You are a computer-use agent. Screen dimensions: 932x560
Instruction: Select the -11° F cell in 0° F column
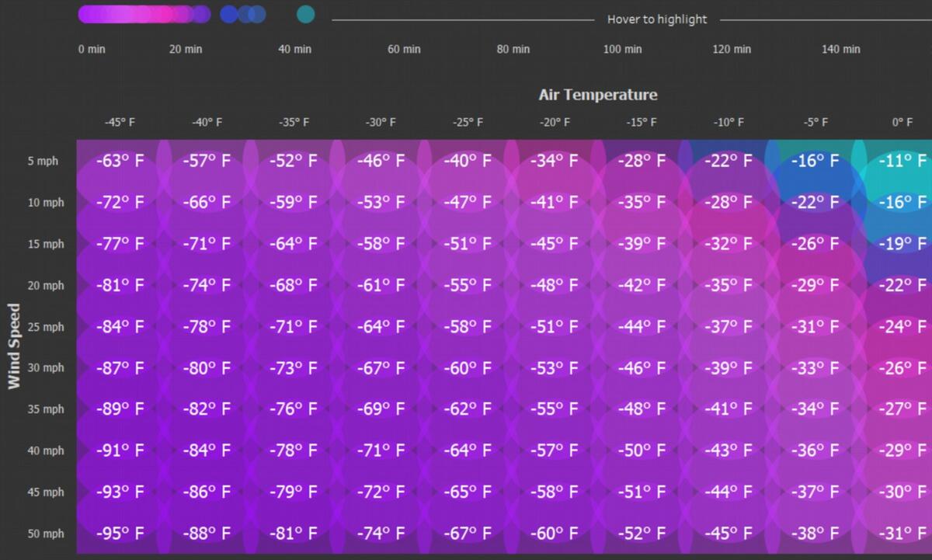(x=902, y=162)
